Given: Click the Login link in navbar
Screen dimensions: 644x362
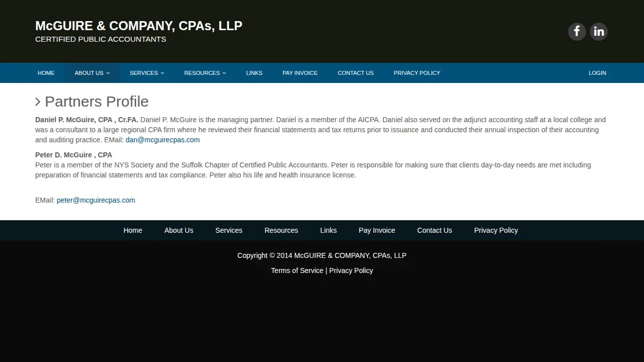Looking at the screenshot, I should click(597, 73).
